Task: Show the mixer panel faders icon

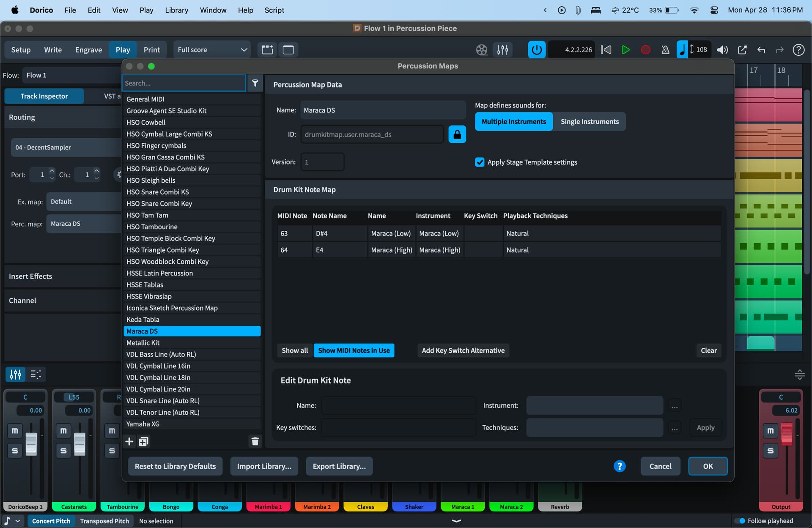Action: click(x=16, y=374)
